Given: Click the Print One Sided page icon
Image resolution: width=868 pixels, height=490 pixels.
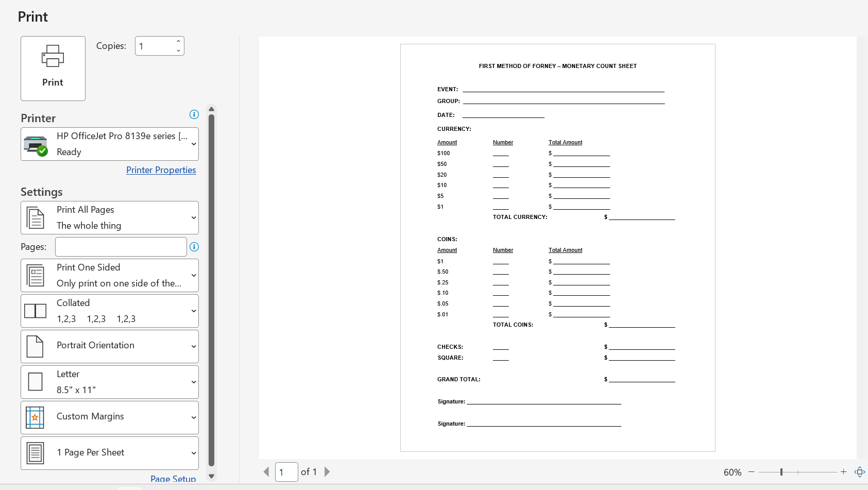Looking at the screenshot, I should tap(36, 275).
